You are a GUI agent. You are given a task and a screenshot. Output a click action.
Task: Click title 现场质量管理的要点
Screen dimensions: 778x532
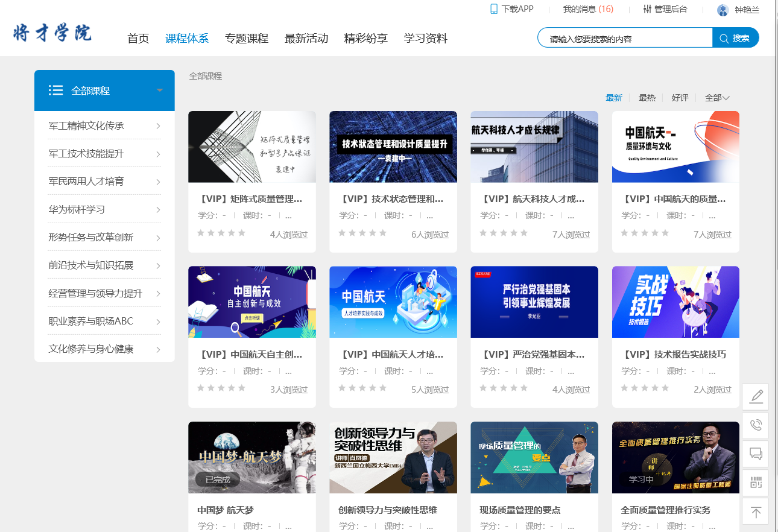(x=520, y=510)
